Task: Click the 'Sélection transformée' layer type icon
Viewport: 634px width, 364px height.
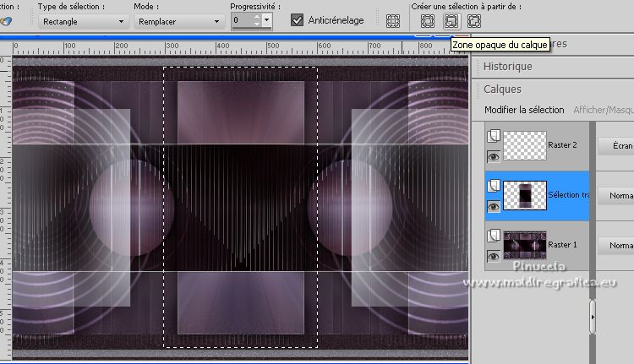Action: 494,185
